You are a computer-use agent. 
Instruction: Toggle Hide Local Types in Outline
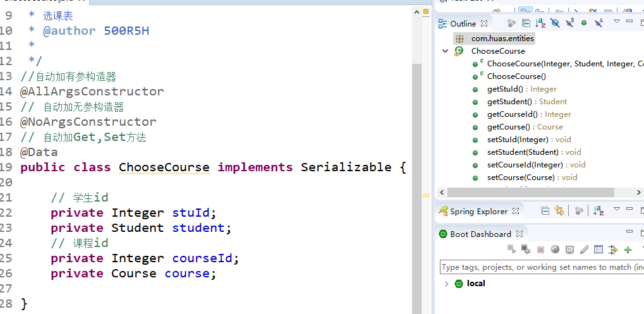click(598, 23)
